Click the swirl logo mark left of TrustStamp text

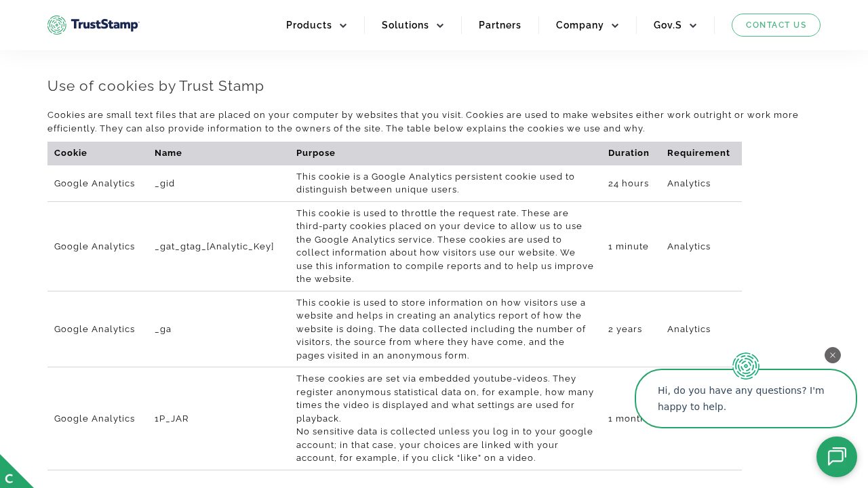57,24
